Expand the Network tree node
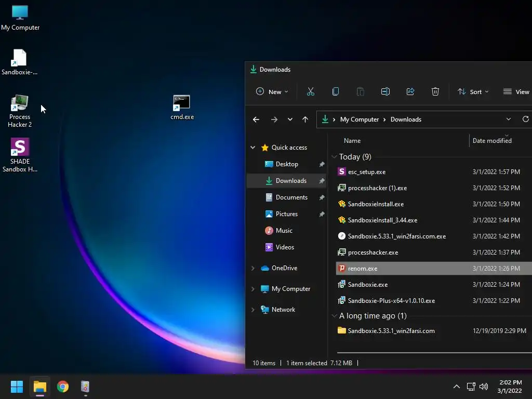The image size is (532, 399). pyautogui.click(x=253, y=310)
